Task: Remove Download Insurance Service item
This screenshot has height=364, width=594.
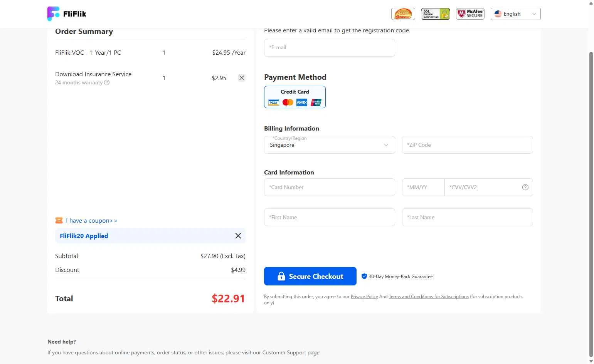Action: (x=242, y=78)
